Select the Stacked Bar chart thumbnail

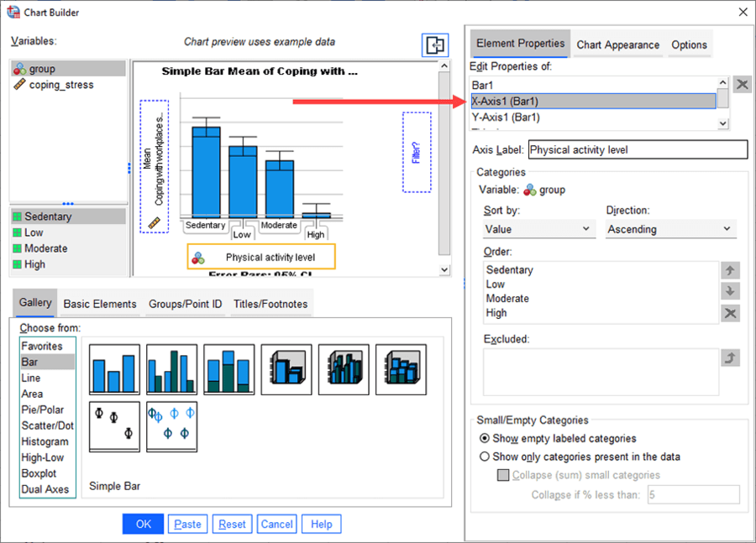pos(229,369)
